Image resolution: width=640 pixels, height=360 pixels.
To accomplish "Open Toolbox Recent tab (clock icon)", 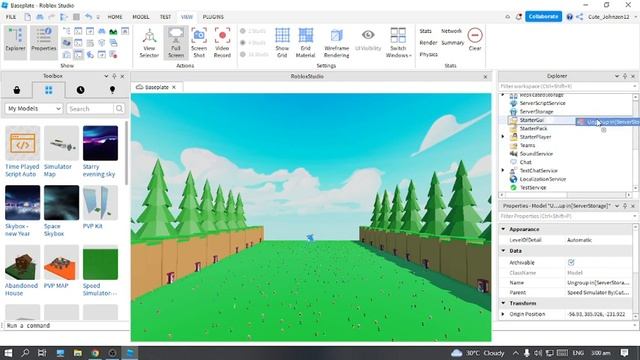I will coord(80,90).
